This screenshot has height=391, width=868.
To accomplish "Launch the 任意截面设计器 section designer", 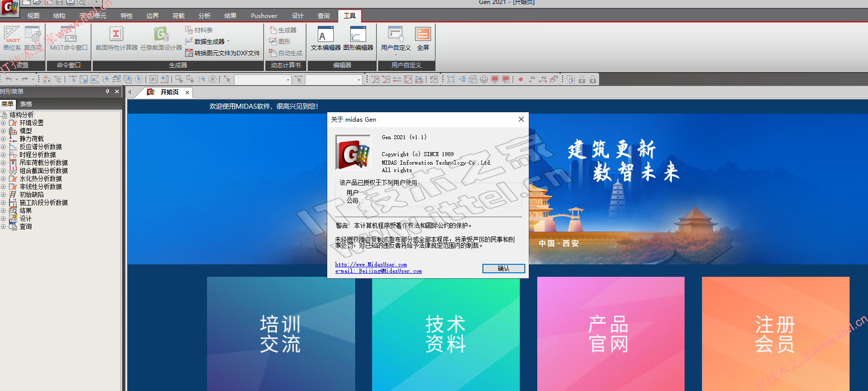I will click(x=161, y=39).
